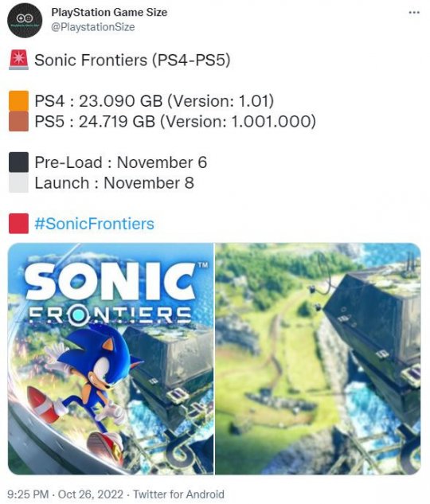The height and width of the screenshot is (504, 430).
Task: Click the Twitter for Android source label
Action: tap(178, 494)
